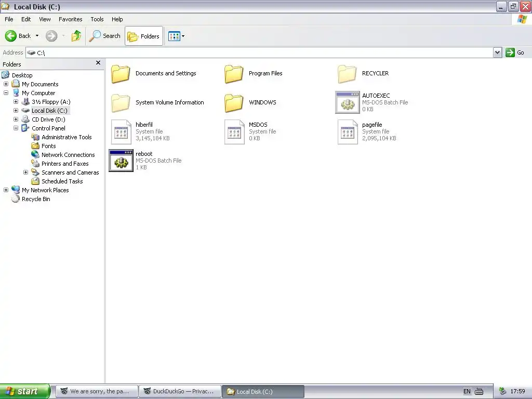
Task: Click the 17:59 clock
Action: click(518, 391)
